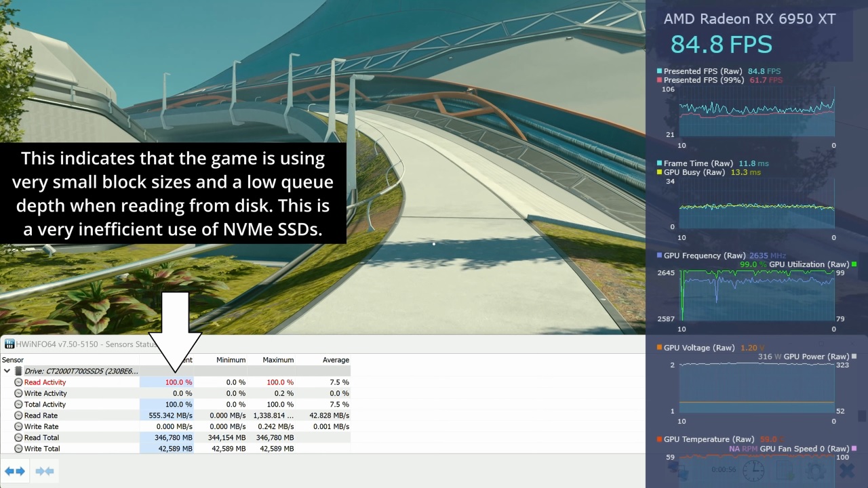The width and height of the screenshot is (868, 488).
Task: Click the GPU Frequency (Raw) blue legend square
Action: [659, 256]
